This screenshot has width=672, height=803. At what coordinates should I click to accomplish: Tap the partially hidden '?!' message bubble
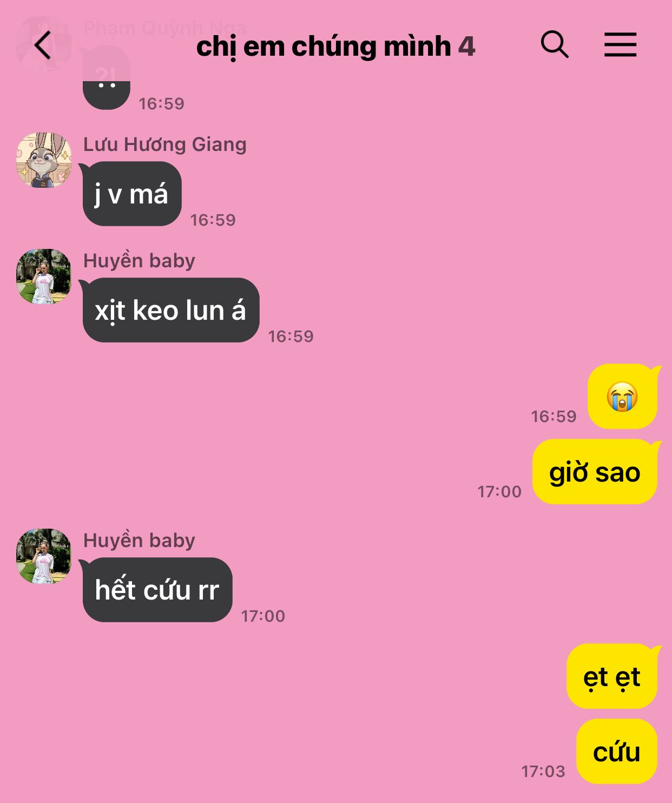107,77
